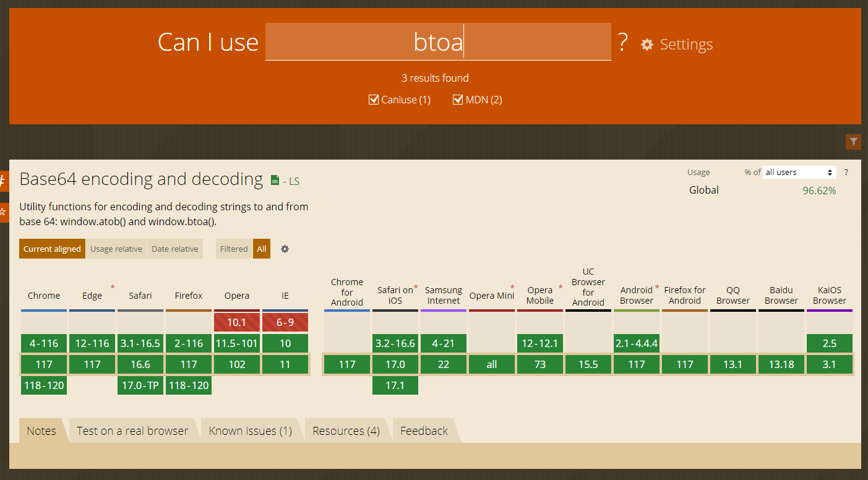This screenshot has width=868, height=480.
Task: Switch to the Feedback tab
Action: pos(424,431)
